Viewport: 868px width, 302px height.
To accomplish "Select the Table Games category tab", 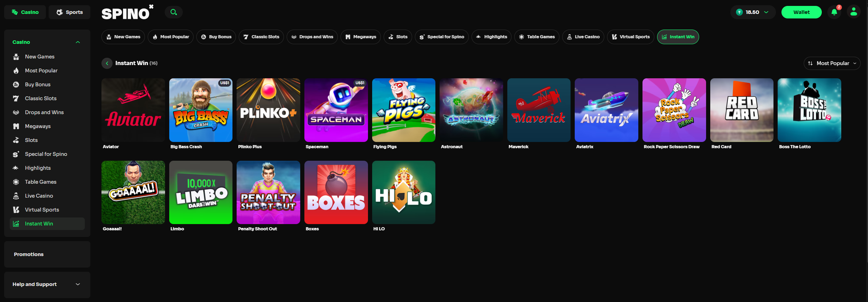I will (x=537, y=37).
